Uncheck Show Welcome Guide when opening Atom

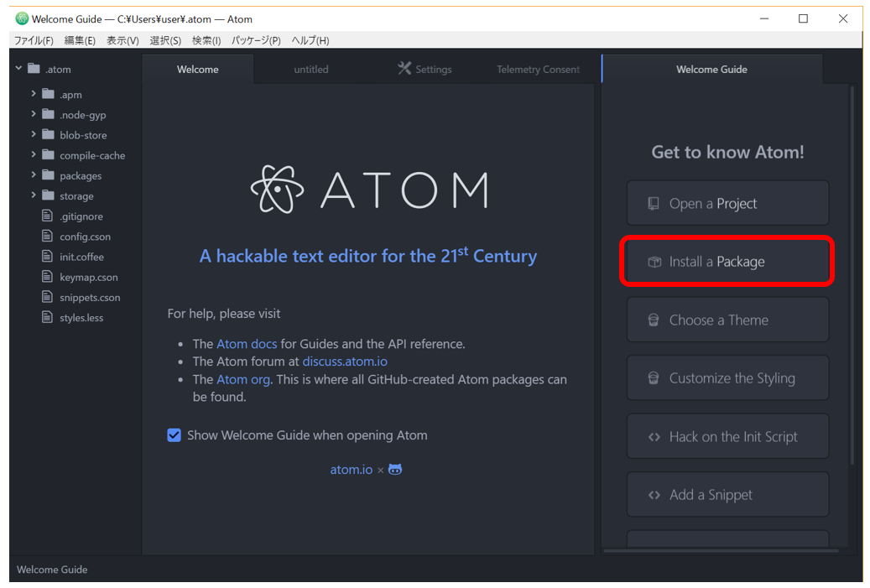[175, 435]
